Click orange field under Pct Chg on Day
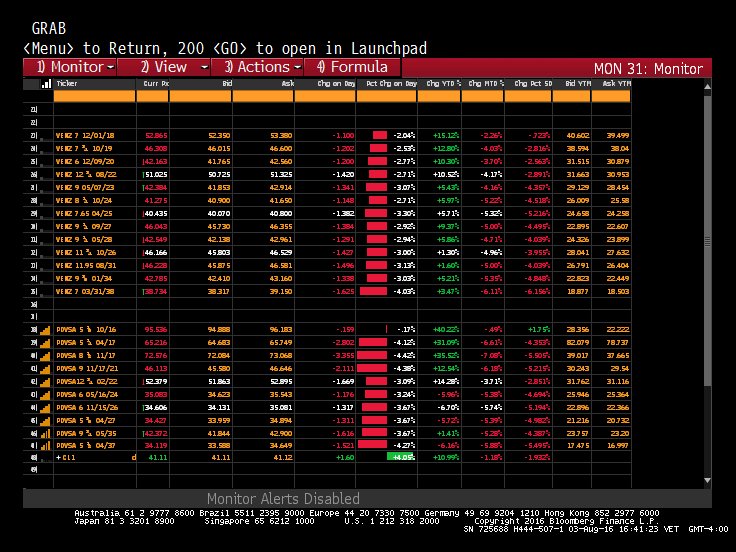The image size is (736, 552). (x=387, y=96)
